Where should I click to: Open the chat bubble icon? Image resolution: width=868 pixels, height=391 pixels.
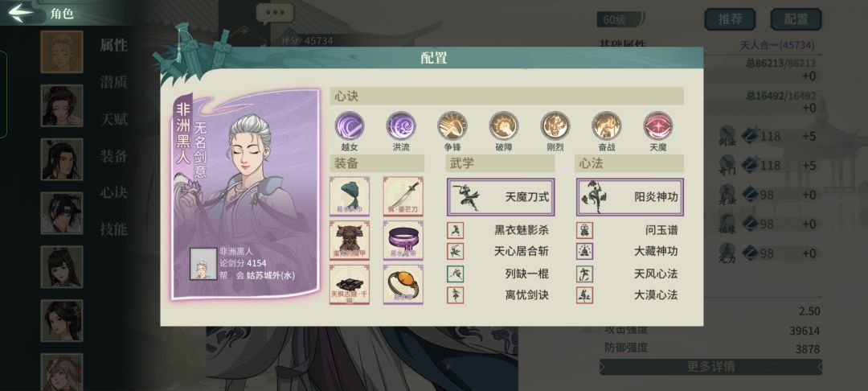(x=275, y=14)
